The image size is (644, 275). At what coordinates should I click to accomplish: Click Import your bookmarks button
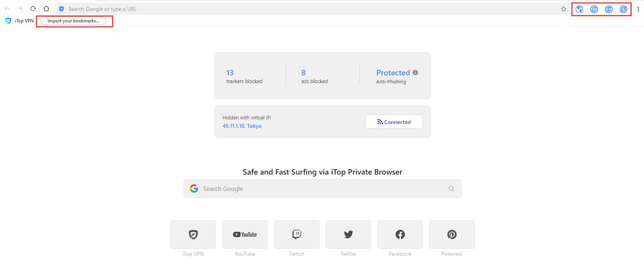(x=73, y=21)
